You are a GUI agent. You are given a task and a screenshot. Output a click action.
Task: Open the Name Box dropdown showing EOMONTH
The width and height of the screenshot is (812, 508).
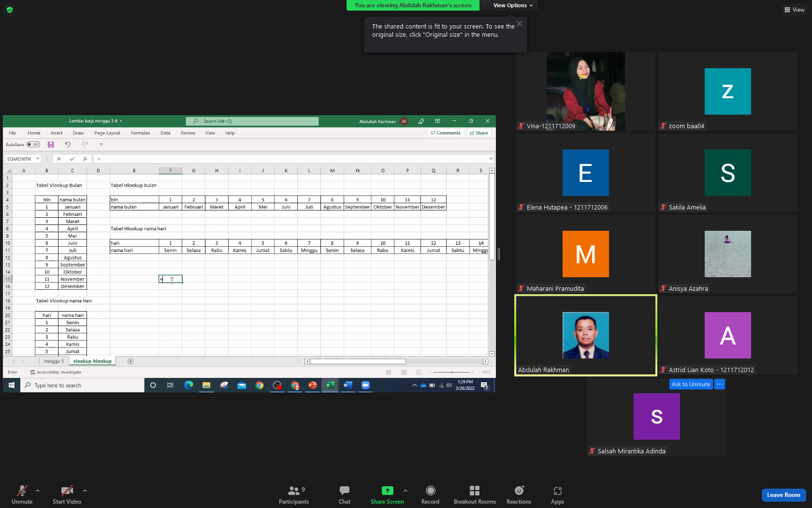pos(38,159)
